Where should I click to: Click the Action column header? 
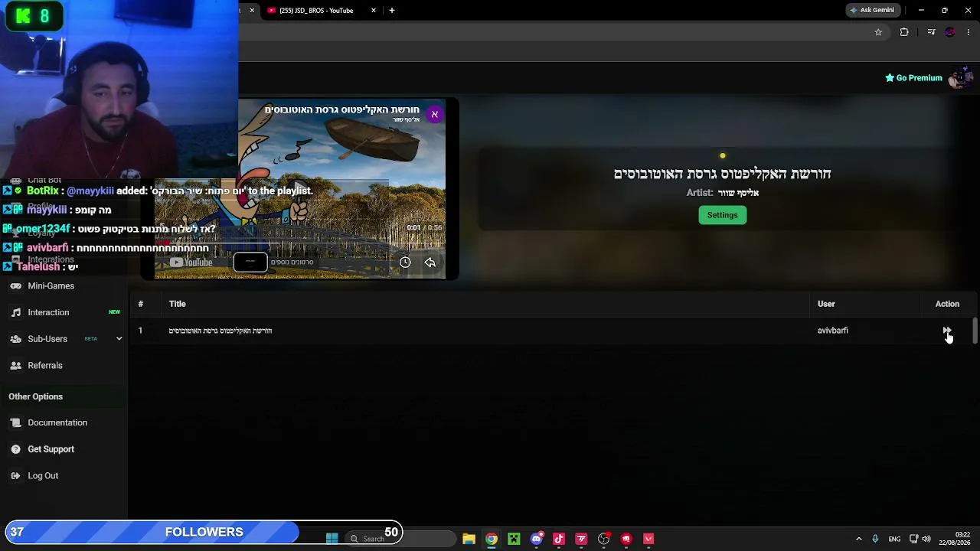point(947,304)
